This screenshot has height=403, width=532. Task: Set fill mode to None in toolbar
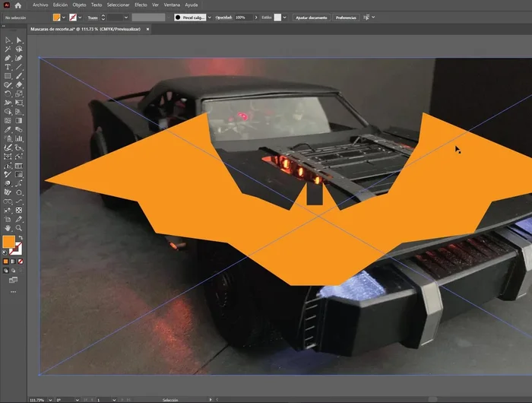pyautogui.click(x=20, y=262)
